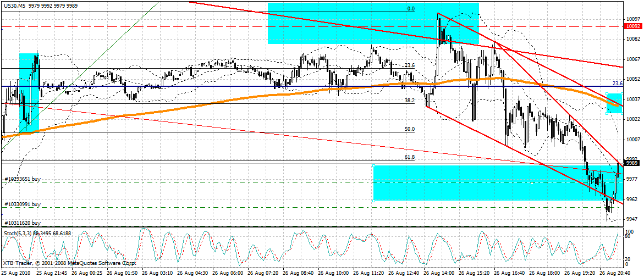Click the 25 Aug 2010 date label
The width and height of the screenshot is (644, 277).
coord(16,273)
